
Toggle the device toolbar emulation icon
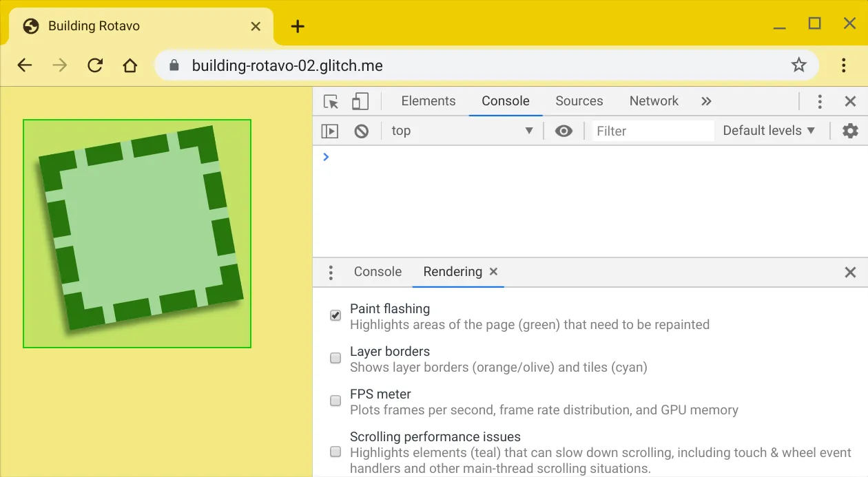(x=358, y=100)
